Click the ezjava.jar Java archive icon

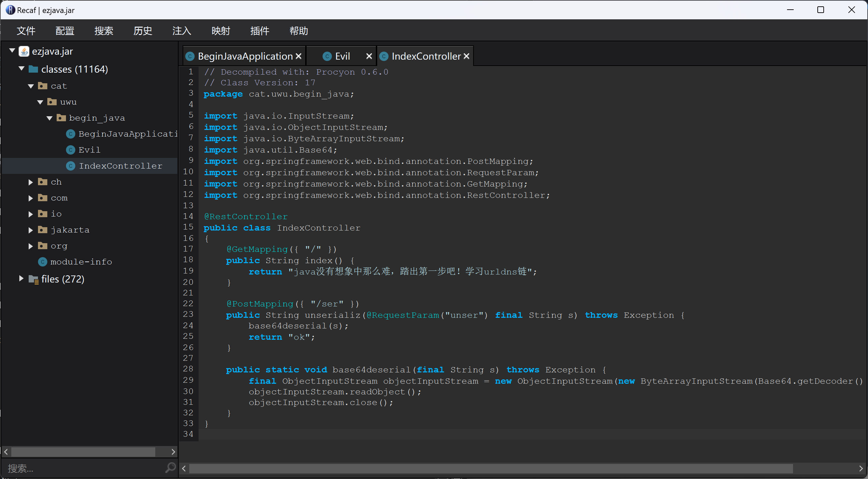[24, 52]
